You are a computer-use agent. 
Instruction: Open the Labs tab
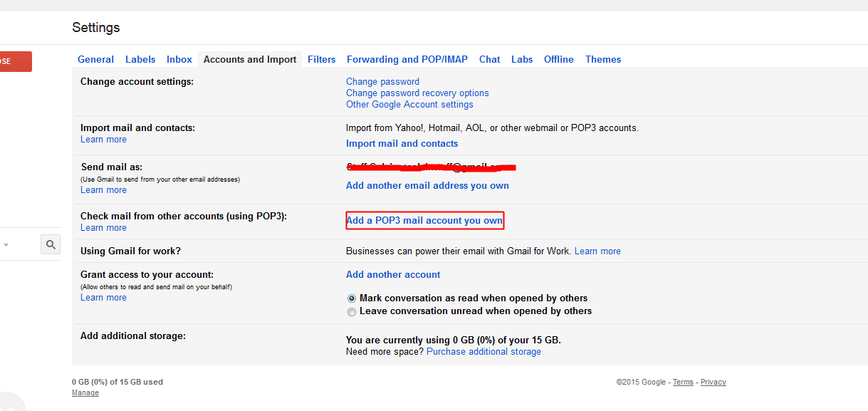(521, 59)
